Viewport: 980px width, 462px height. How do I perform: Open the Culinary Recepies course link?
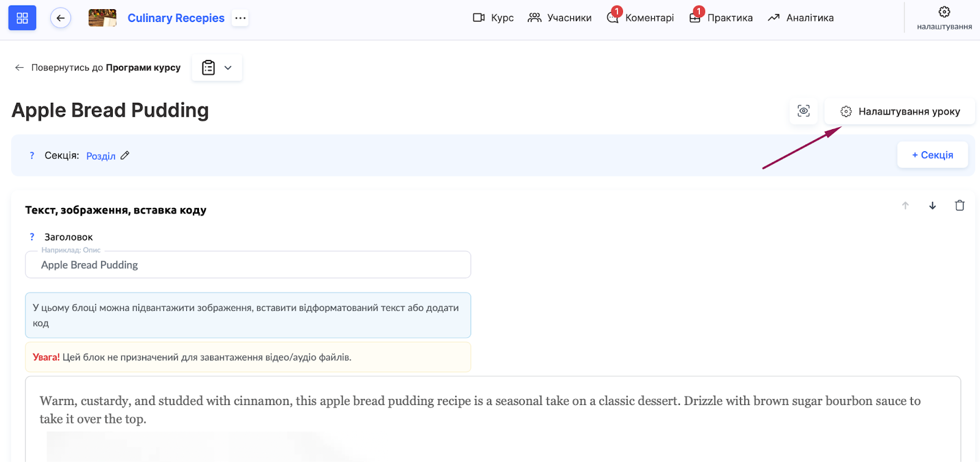click(176, 18)
